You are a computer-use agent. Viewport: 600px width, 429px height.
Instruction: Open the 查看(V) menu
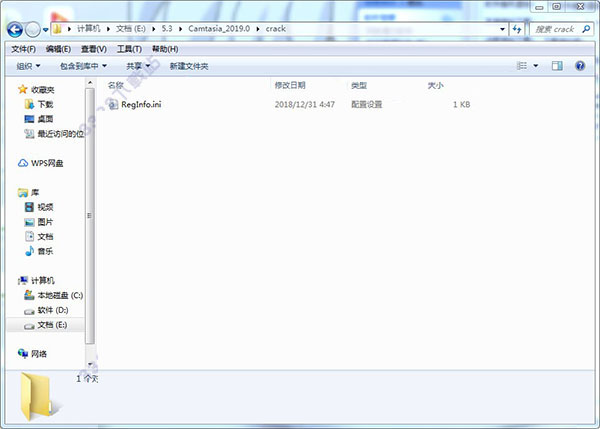pyautogui.click(x=94, y=49)
